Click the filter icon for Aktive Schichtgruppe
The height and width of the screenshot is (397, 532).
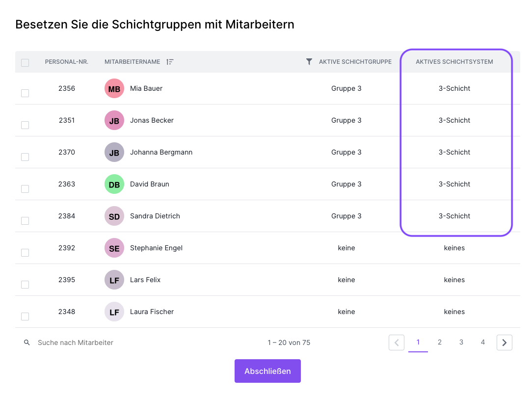309,62
